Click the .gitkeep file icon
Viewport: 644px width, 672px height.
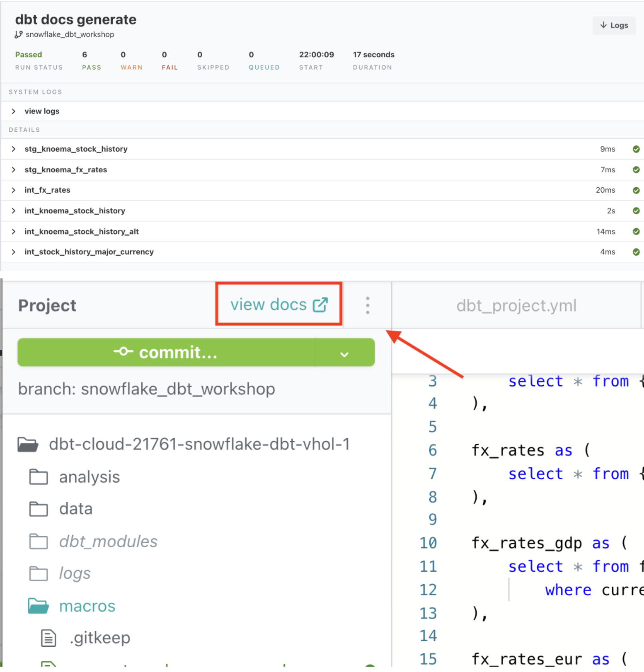click(48, 638)
